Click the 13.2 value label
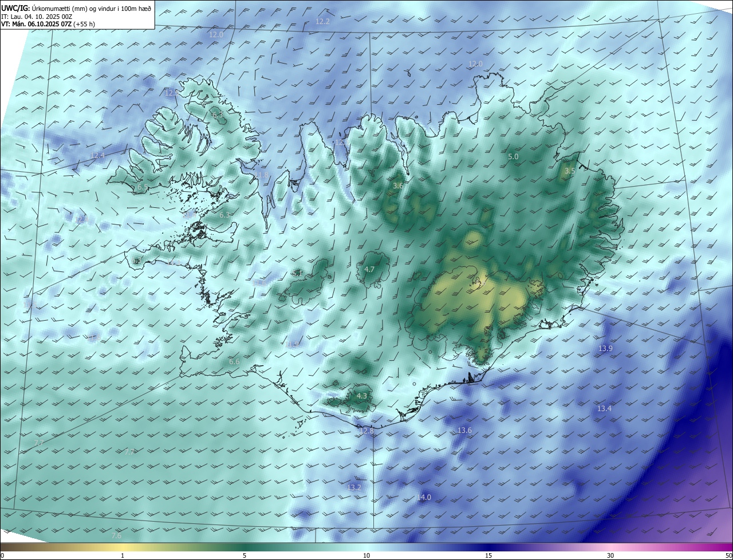The height and width of the screenshot is (560, 733). click(x=354, y=487)
